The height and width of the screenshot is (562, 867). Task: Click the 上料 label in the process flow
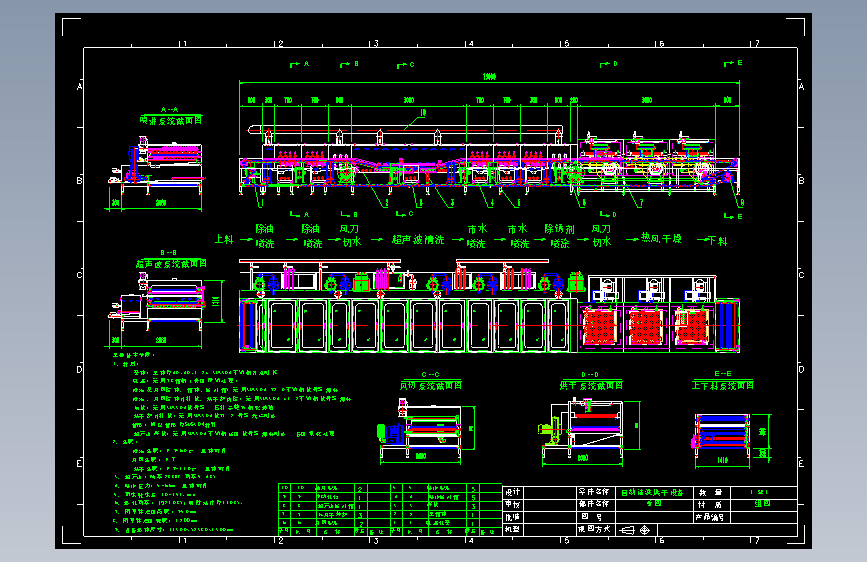tap(224, 239)
